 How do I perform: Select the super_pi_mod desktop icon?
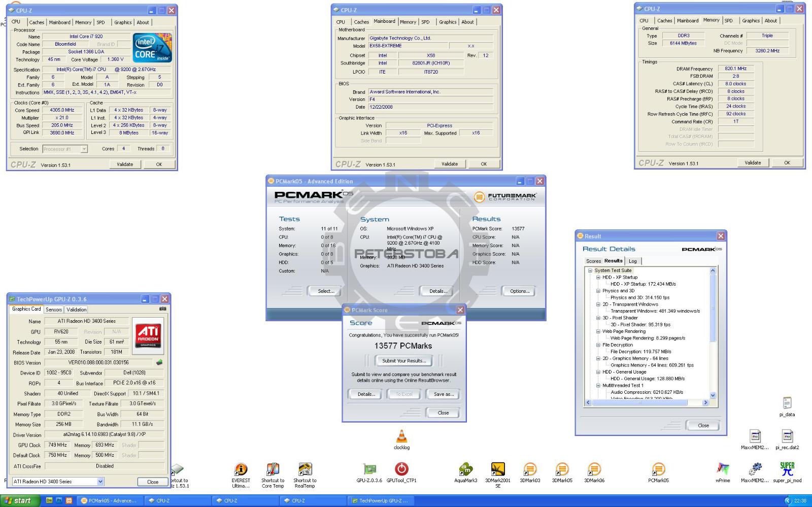coord(787,469)
